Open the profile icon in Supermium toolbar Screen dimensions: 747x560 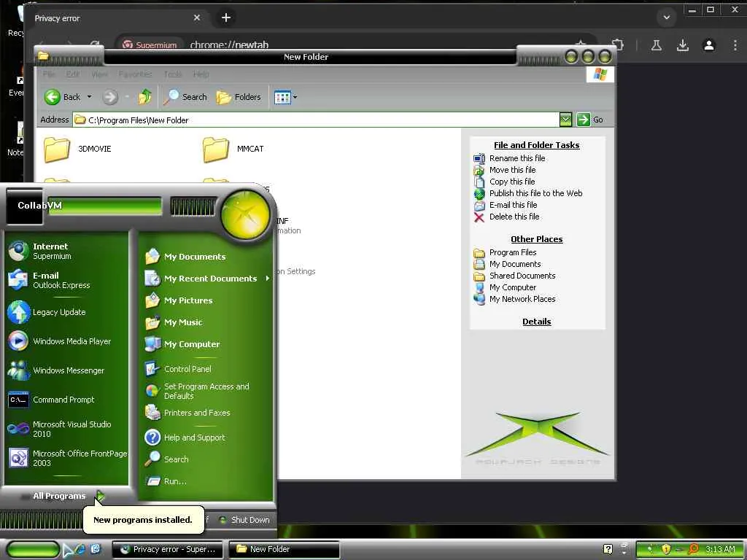pyautogui.click(x=709, y=45)
